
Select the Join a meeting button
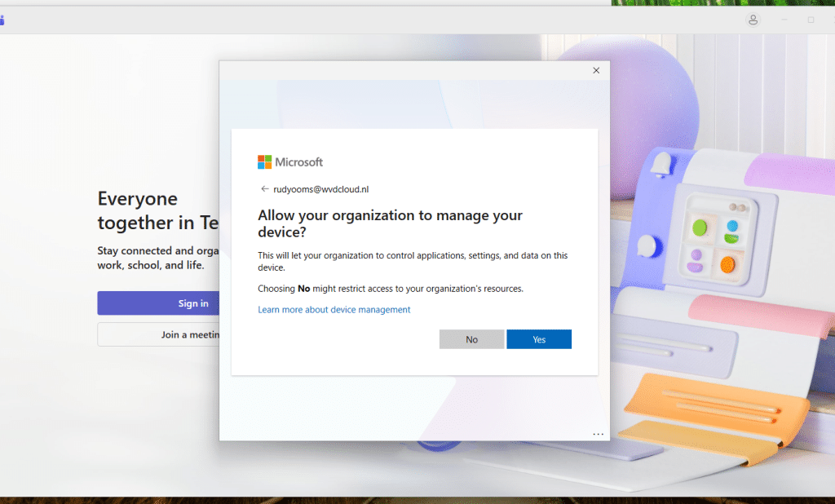coord(158,334)
